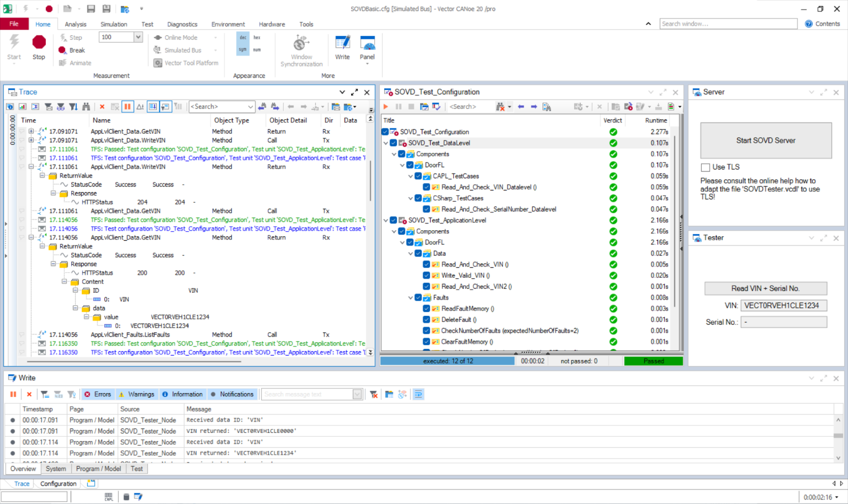Image resolution: width=848 pixels, height=504 pixels.
Task: Uncheck Read_And_Check_VIN_Datalevel () test case
Action: (426, 187)
